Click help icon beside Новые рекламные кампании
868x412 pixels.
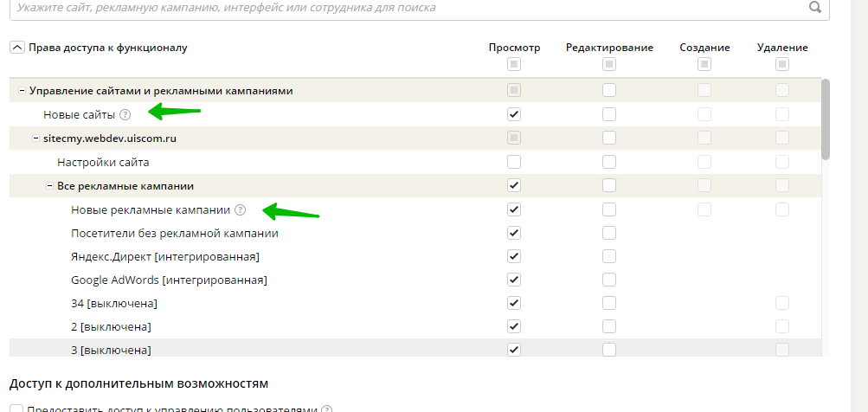tap(241, 209)
